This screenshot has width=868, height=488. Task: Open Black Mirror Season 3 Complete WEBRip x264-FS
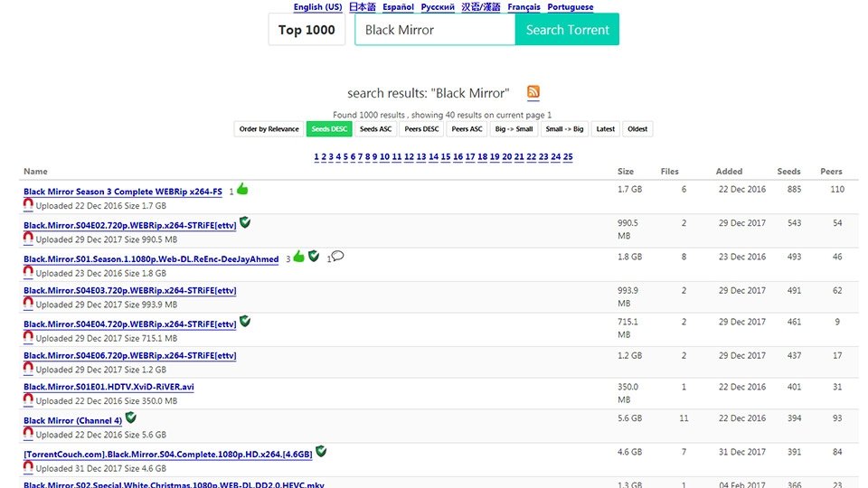pos(123,192)
